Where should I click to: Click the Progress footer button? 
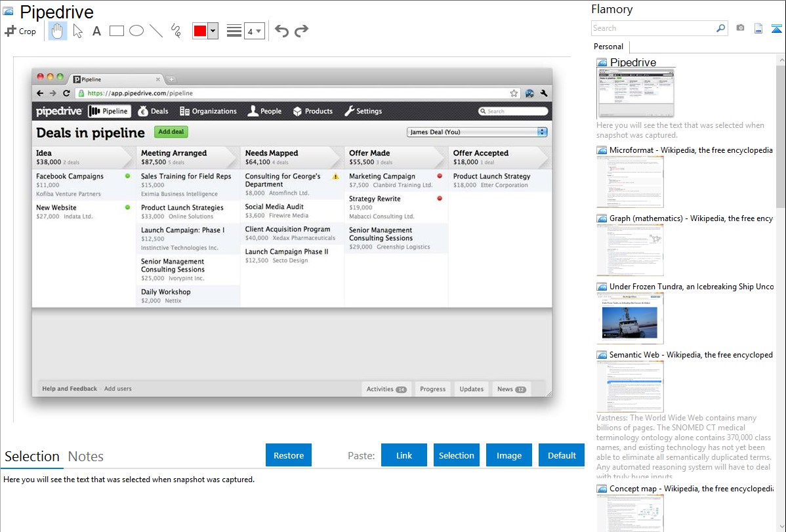[432, 389]
